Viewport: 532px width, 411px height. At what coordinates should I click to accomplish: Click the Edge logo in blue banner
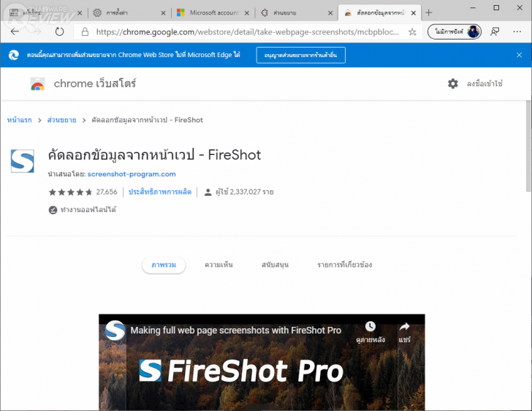[14, 55]
